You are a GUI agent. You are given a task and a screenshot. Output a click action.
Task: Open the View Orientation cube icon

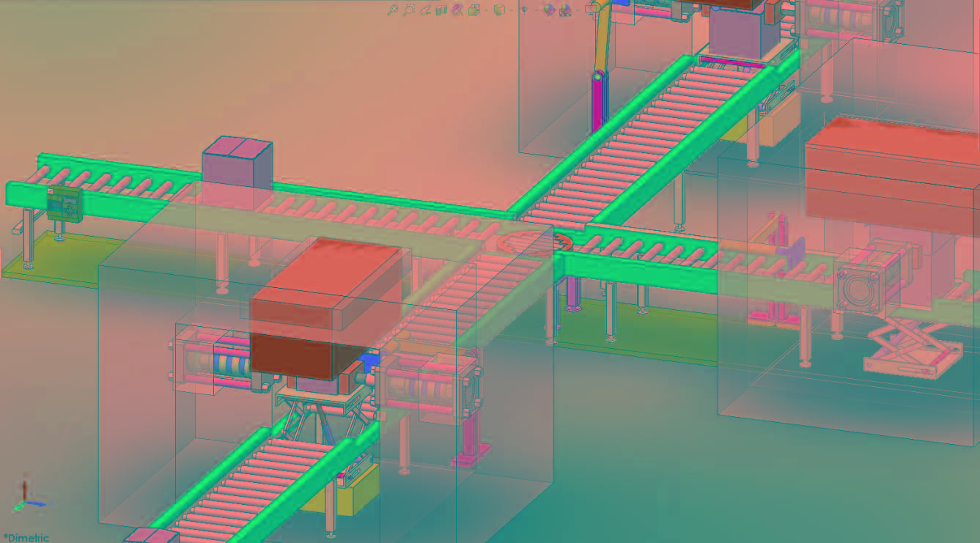tap(474, 10)
